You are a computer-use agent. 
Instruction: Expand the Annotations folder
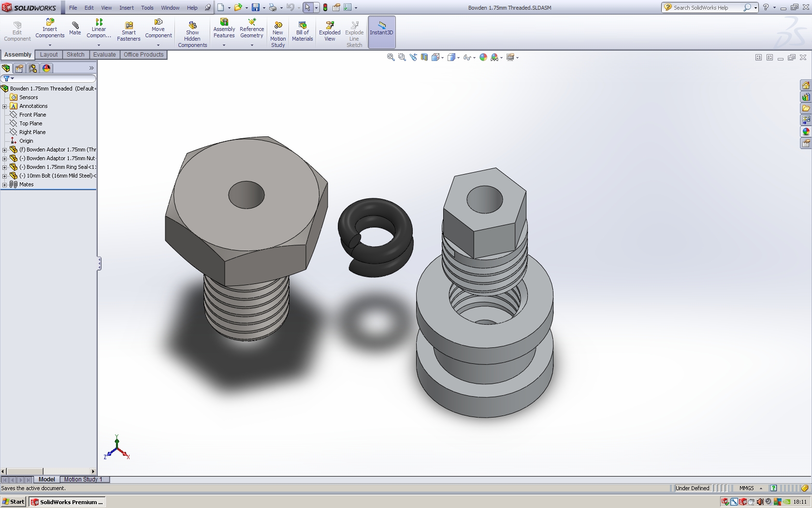[x=5, y=106]
